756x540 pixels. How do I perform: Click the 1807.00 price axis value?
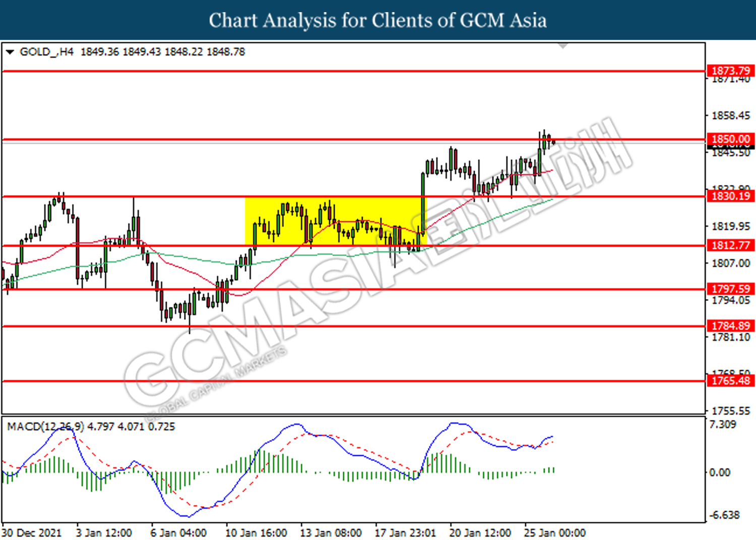tap(730, 263)
